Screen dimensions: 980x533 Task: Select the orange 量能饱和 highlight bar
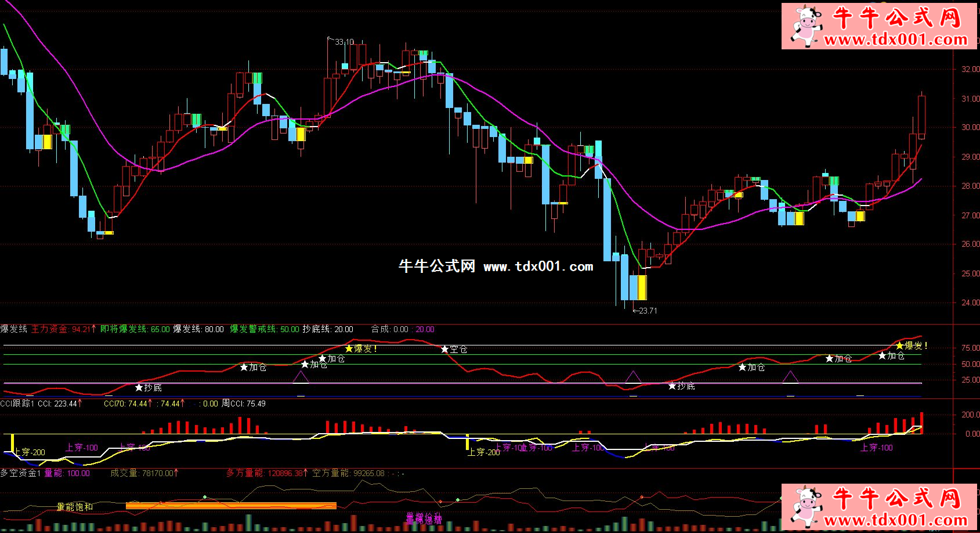[231, 506]
